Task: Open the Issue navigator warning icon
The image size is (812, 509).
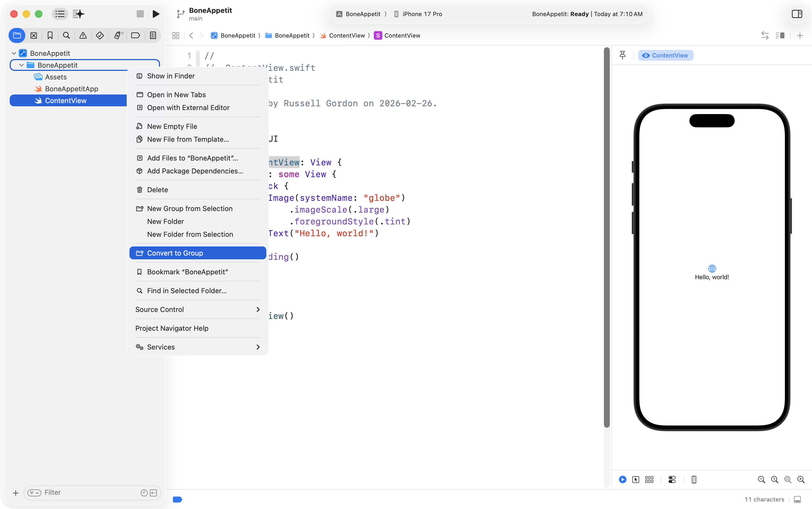Action: click(x=83, y=35)
